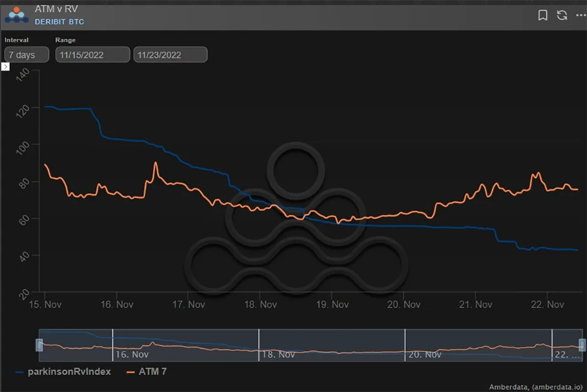This screenshot has width=587, height=392.
Task: Click the 18. Nov navigator label
Action: [278, 354]
